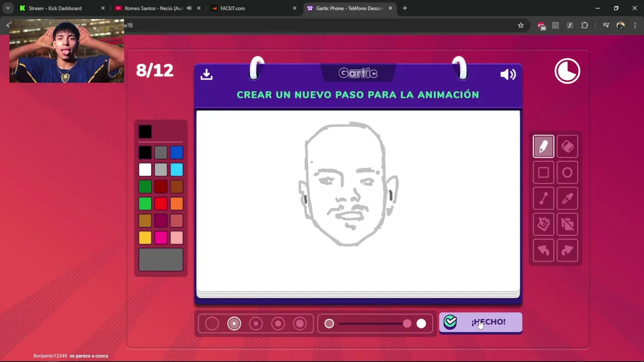Open the Chrome profile avatar
This screenshot has width=644, height=362.
click(620, 25)
